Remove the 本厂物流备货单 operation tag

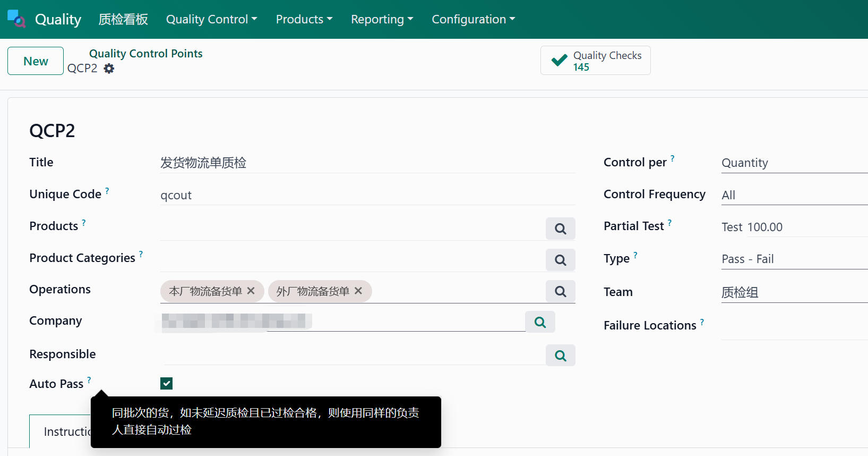coord(251,291)
